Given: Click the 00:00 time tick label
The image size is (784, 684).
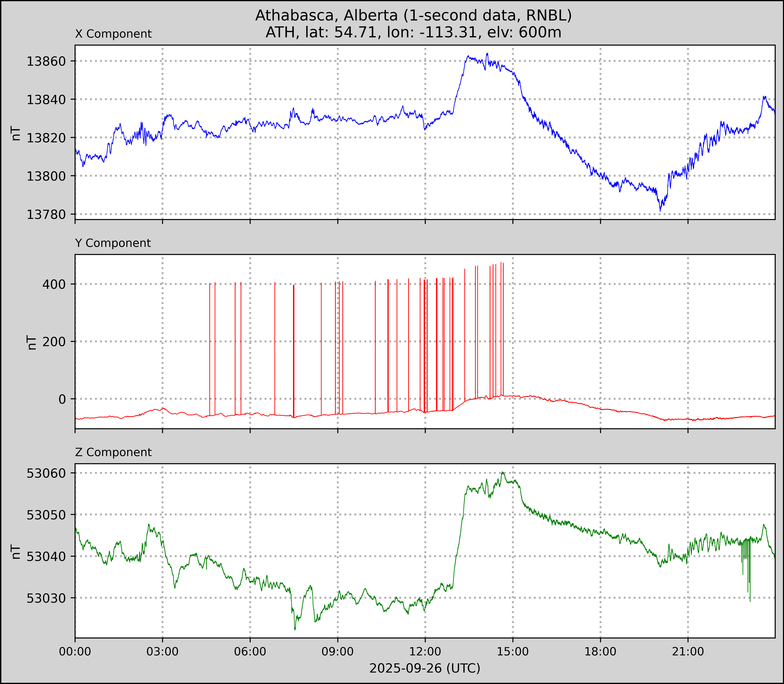Looking at the screenshot, I should click(x=75, y=652).
